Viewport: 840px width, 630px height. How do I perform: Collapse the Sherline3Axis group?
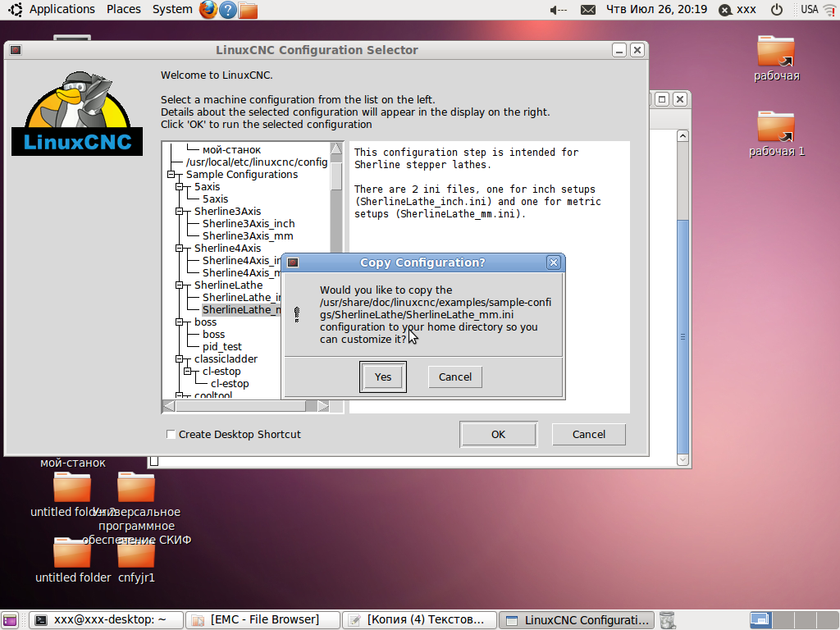(180, 212)
